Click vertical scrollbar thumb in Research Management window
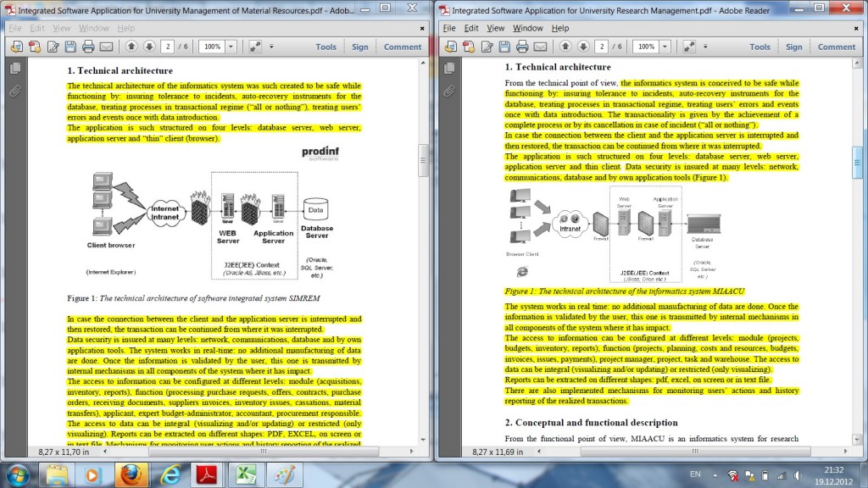 tap(857, 163)
